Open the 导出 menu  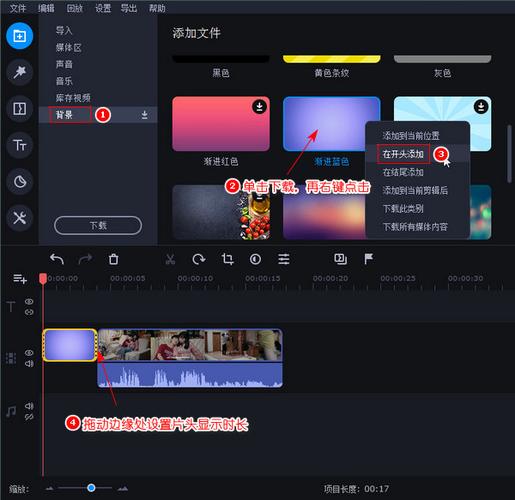click(x=129, y=8)
